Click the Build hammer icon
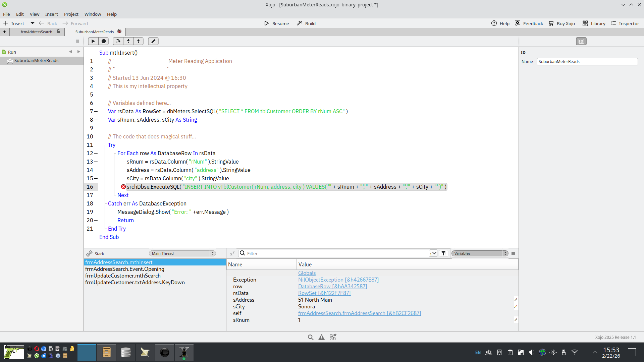 click(300, 23)
